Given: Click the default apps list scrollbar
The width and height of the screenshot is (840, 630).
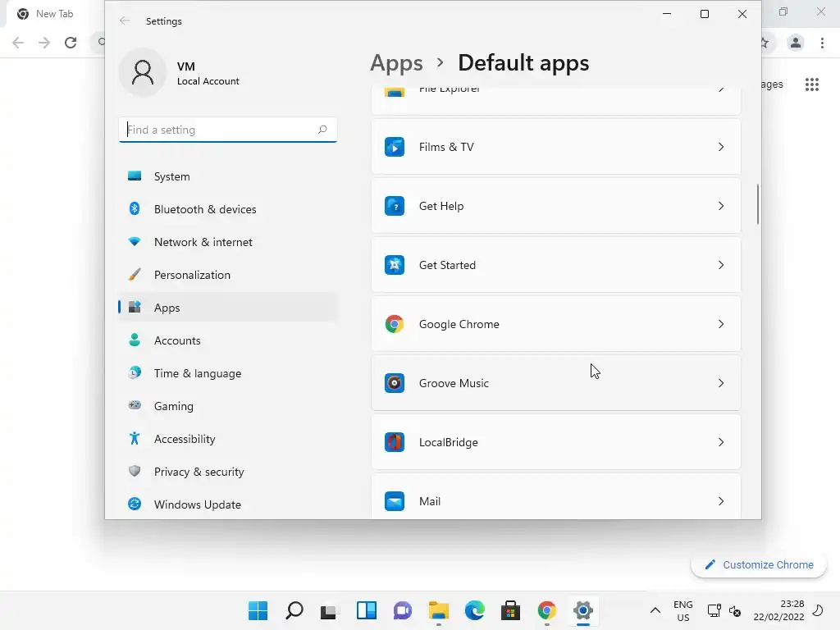Looking at the screenshot, I should click(x=757, y=204).
